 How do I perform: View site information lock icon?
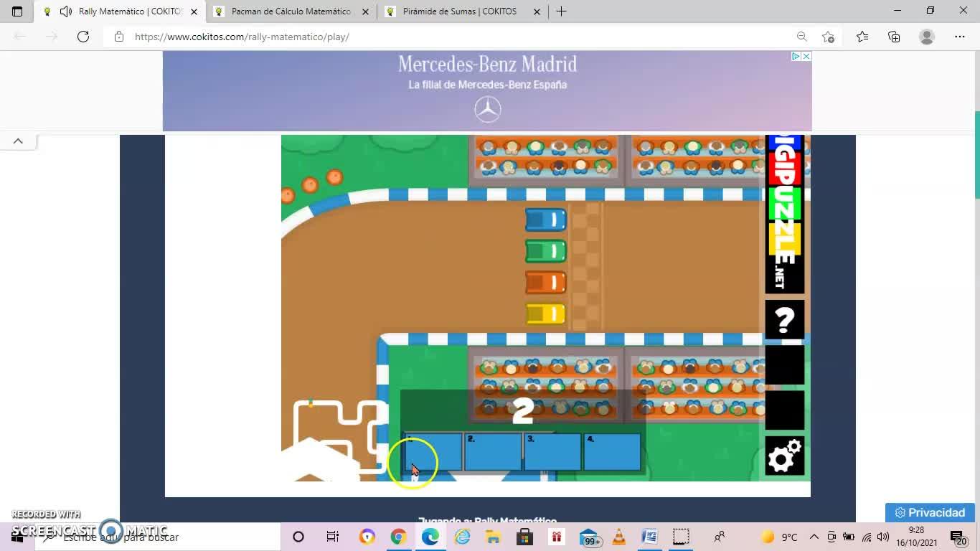[119, 37]
